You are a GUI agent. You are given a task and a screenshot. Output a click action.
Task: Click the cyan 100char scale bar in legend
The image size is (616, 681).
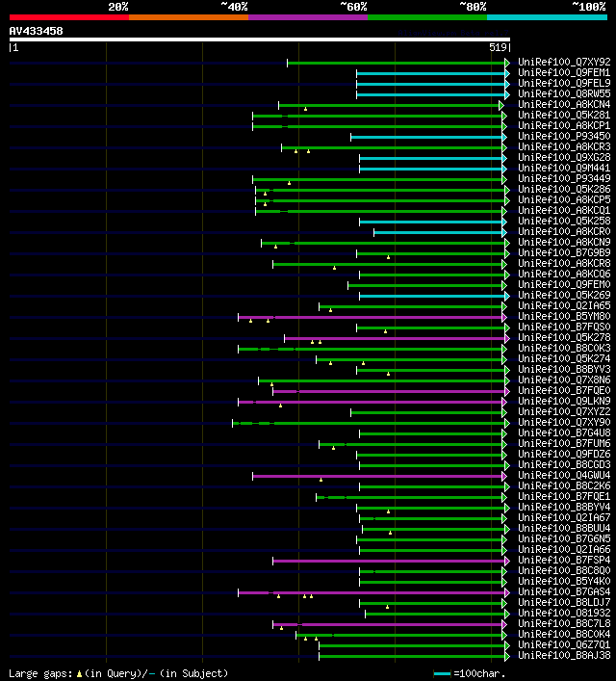click(x=443, y=673)
